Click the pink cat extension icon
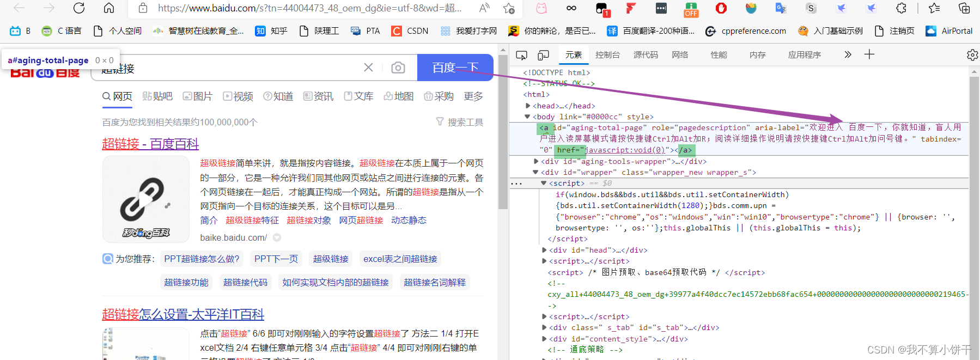 (x=541, y=8)
